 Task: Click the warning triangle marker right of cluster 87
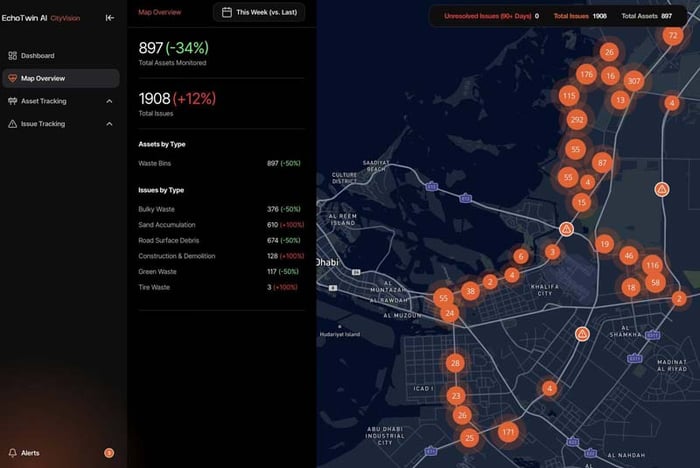[661, 189]
